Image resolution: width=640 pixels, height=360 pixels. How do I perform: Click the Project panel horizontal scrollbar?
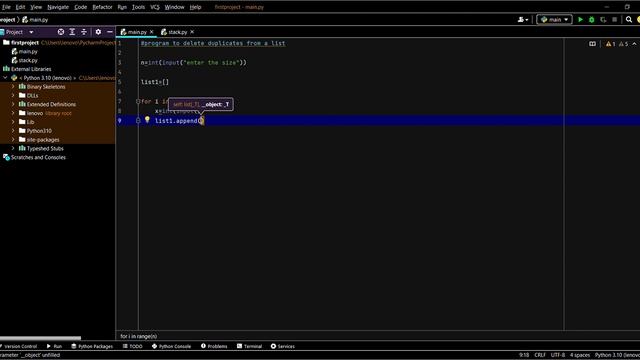[x=40, y=338]
